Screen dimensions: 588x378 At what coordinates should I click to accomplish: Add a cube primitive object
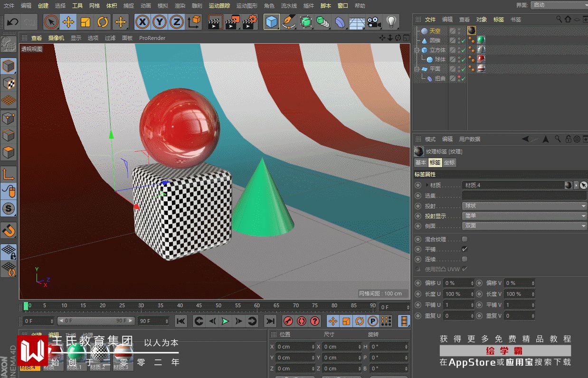272,22
